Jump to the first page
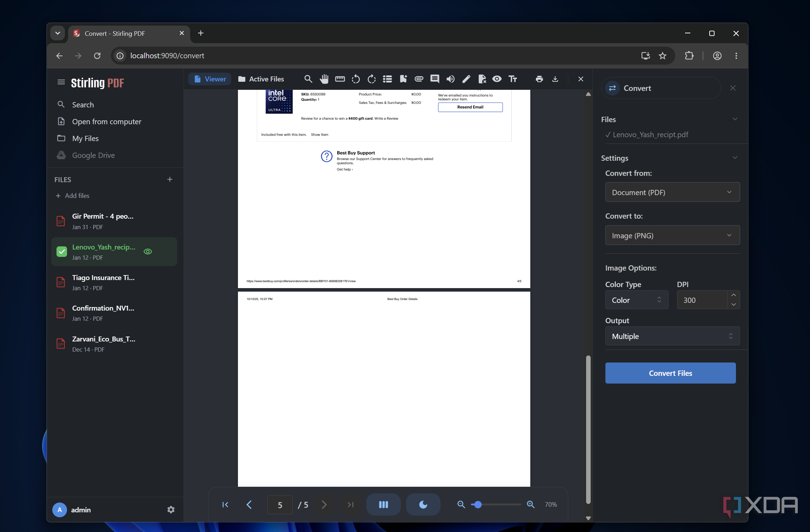This screenshot has width=810, height=532. click(225, 504)
